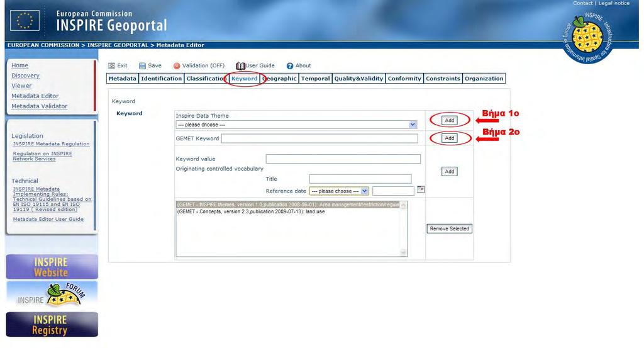Toggle the Validation (OFF) icon

pos(177,65)
